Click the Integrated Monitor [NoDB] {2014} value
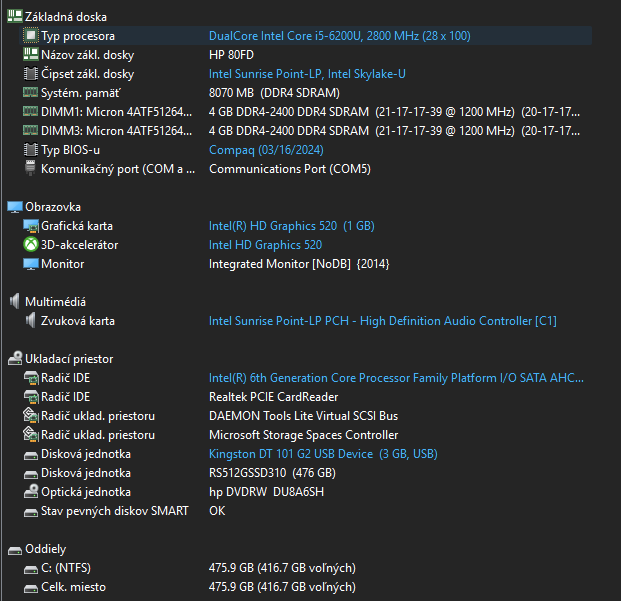The height and width of the screenshot is (601, 621). [x=299, y=264]
